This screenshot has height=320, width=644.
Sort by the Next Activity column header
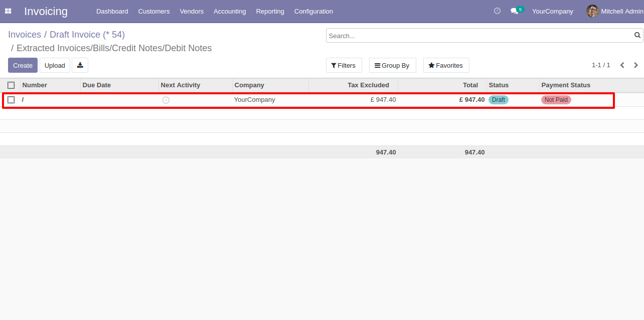(x=196, y=85)
